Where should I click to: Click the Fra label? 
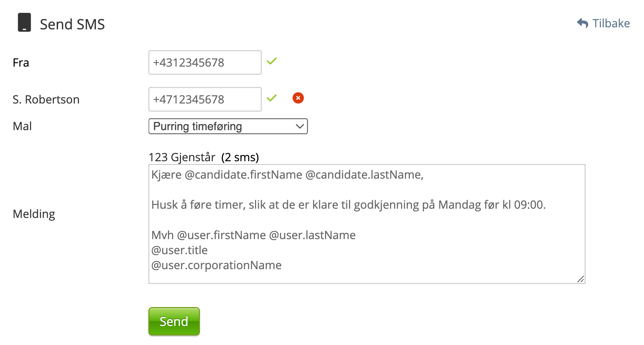coord(21,63)
